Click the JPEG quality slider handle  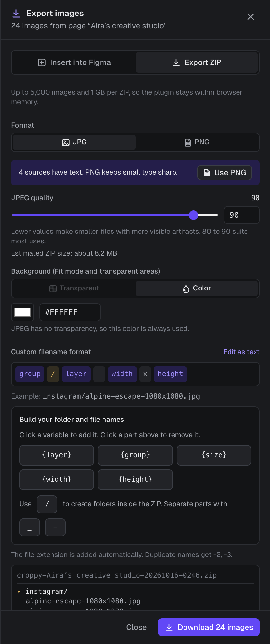pyautogui.click(x=194, y=215)
